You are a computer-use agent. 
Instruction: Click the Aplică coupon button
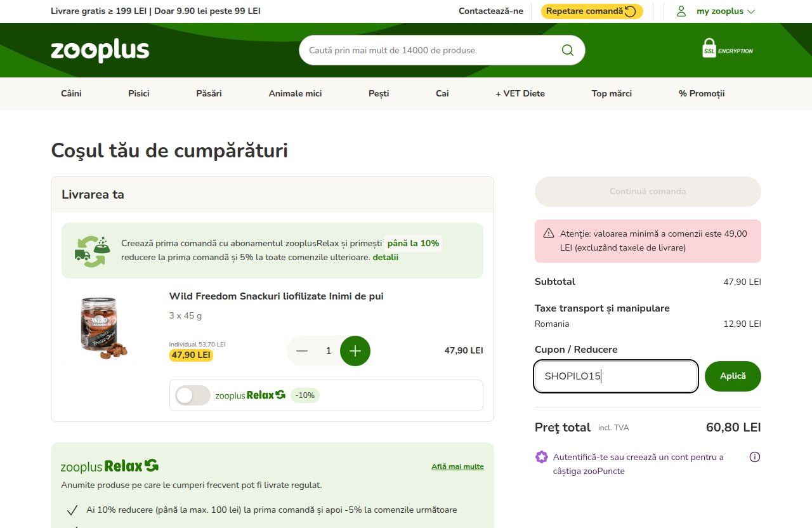click(x=733, y=376)
